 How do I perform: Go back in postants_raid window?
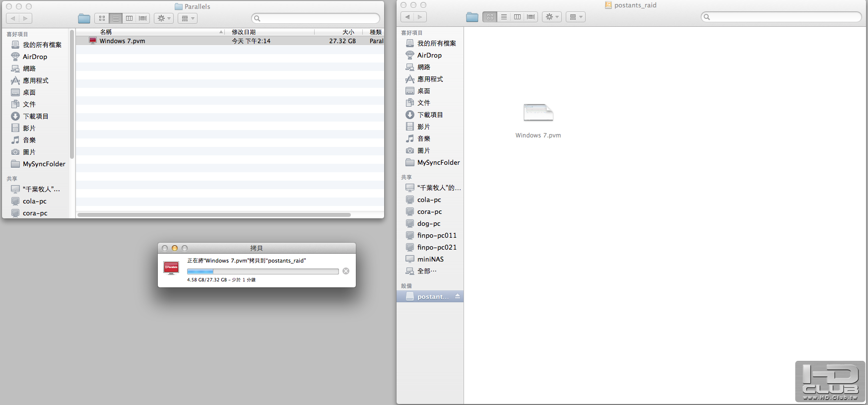407,17
